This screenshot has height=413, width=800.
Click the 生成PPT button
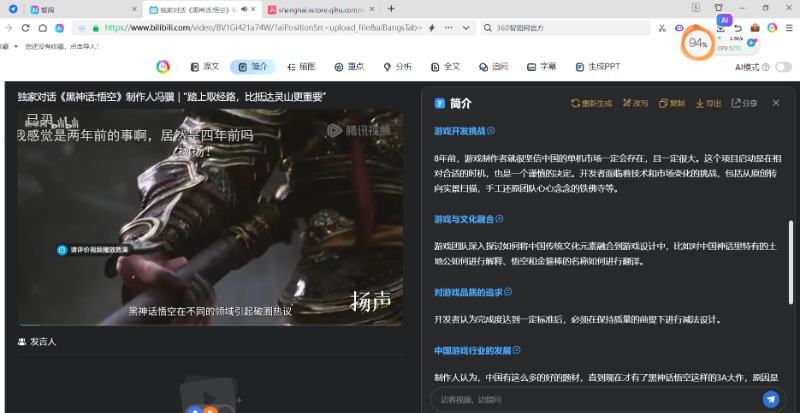597,67
